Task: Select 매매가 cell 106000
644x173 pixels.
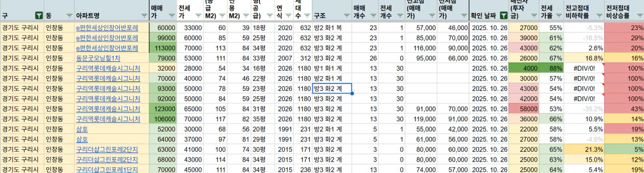Action: [x=163, y=119]
